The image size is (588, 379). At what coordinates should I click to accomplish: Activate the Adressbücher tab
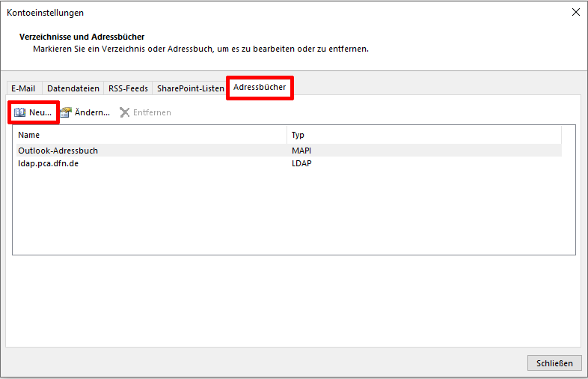tap(260, 88)
